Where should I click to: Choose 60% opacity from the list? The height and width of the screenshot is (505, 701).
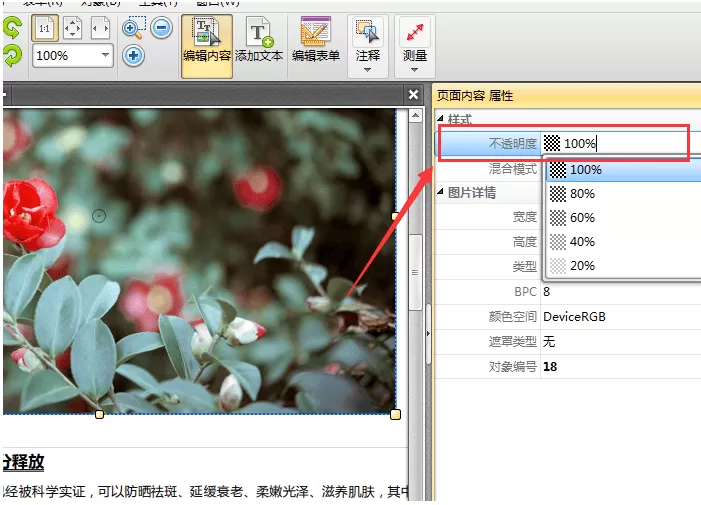coord(624,218)
